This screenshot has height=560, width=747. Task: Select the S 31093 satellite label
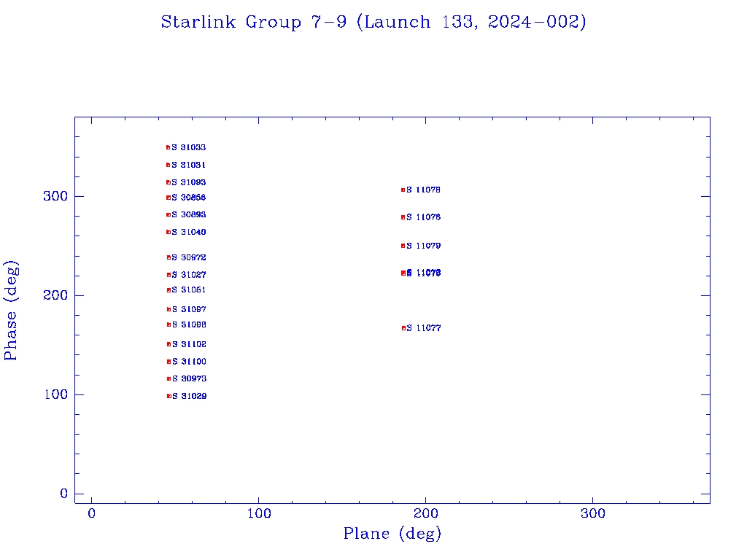tap(189, 182)
